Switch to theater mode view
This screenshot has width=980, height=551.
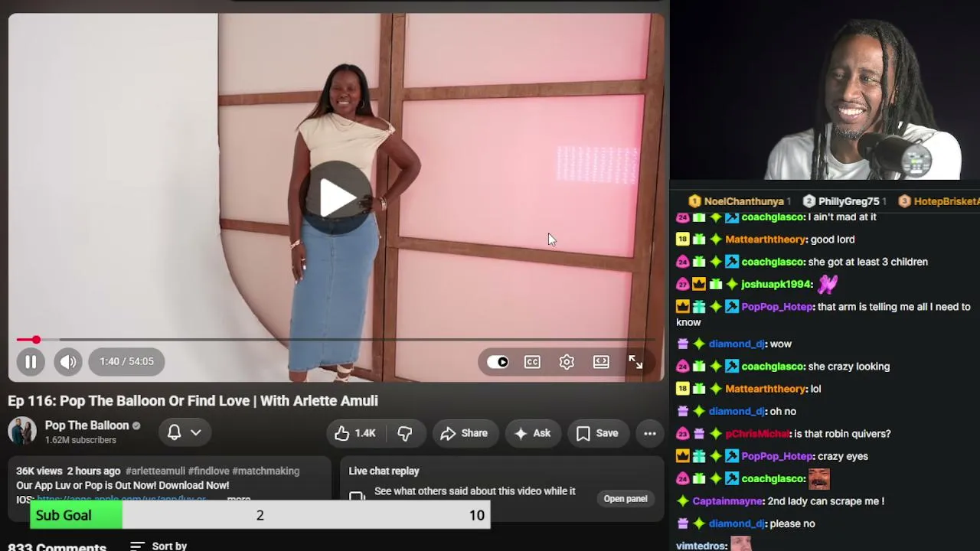pos(601,362)
